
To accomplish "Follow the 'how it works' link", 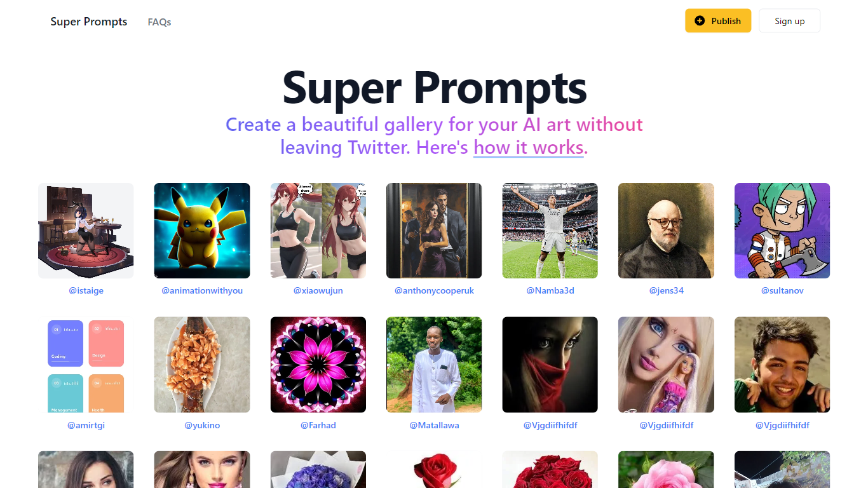I will 529,147.
